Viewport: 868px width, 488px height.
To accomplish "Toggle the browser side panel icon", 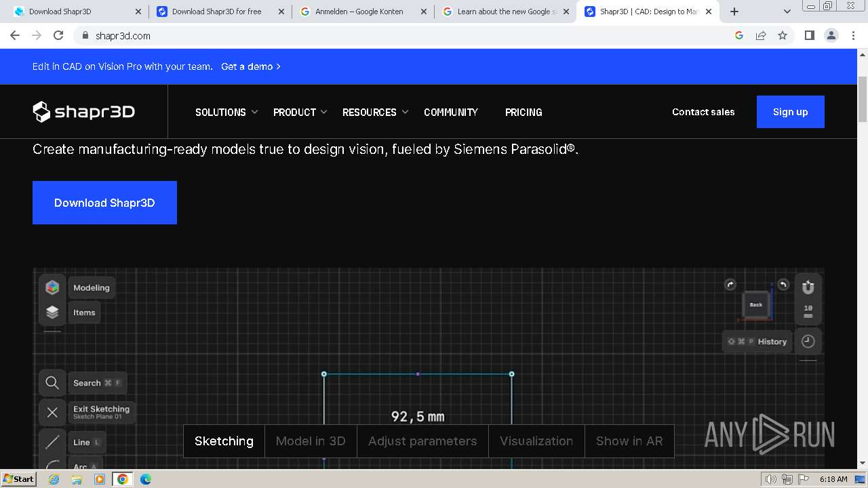I will pos(809,35).
